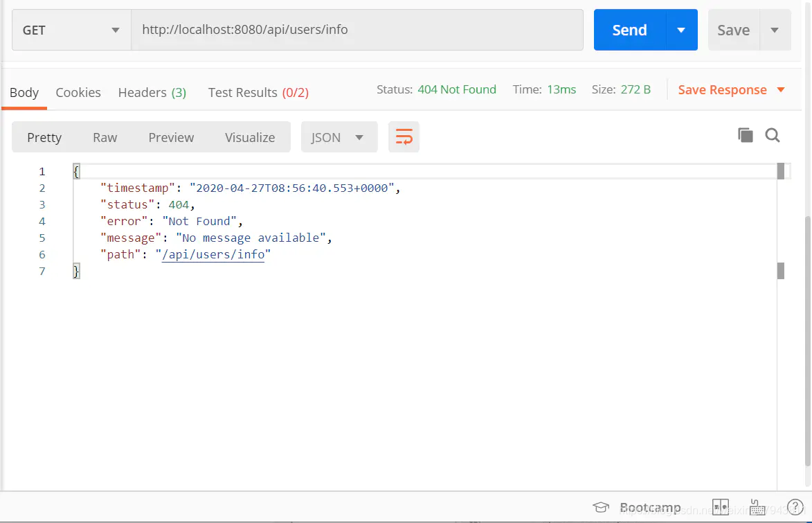Follow the /api/users/info path link

[x=213, y=255]
